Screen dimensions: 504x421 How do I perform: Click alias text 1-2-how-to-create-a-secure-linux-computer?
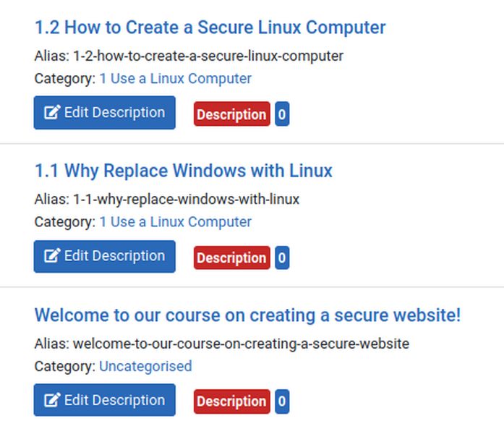click(x=208, y=56)
